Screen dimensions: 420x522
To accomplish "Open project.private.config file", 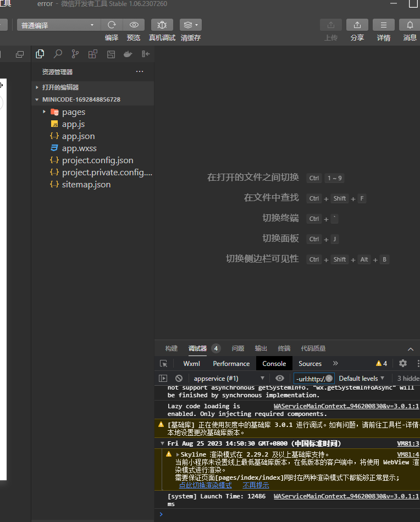I will [x=92, y=173].
